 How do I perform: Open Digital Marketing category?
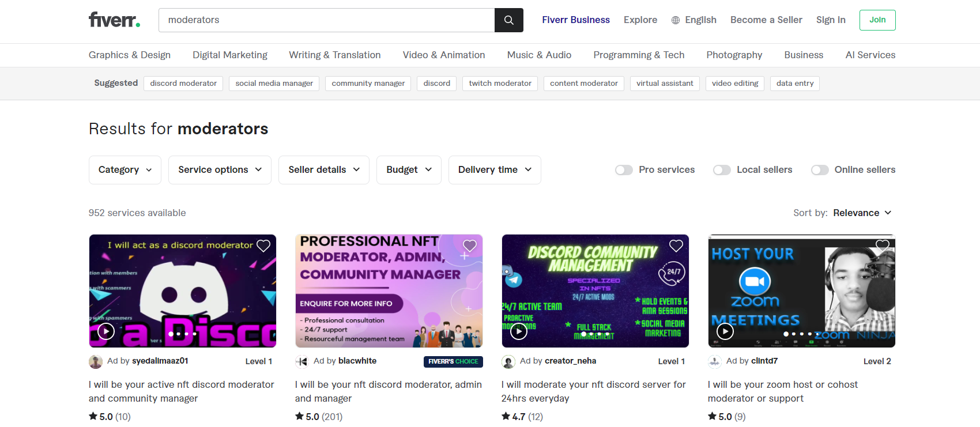pyautogui.click(x=230, y=55)
